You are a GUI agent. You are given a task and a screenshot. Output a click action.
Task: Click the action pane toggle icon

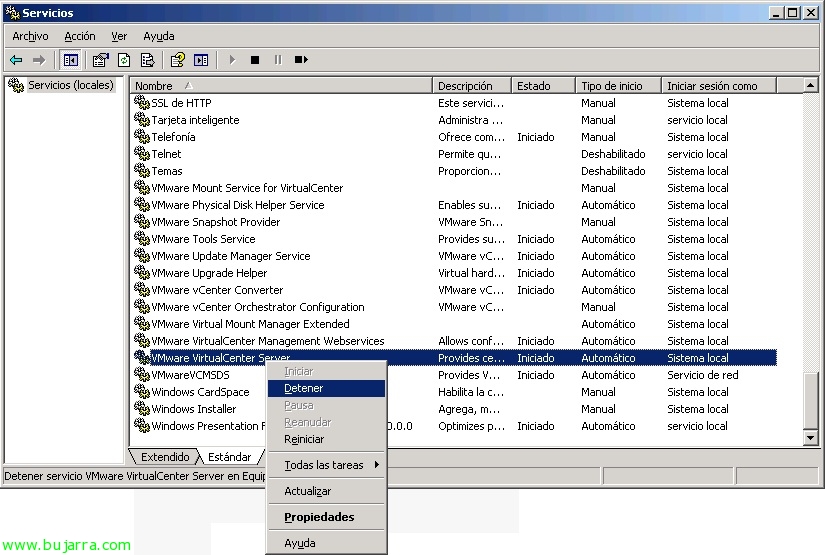[x=201, y=60]
